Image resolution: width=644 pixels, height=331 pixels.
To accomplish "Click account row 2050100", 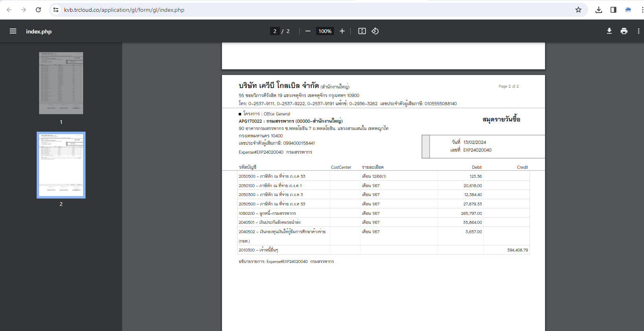I will pos(384,185).
